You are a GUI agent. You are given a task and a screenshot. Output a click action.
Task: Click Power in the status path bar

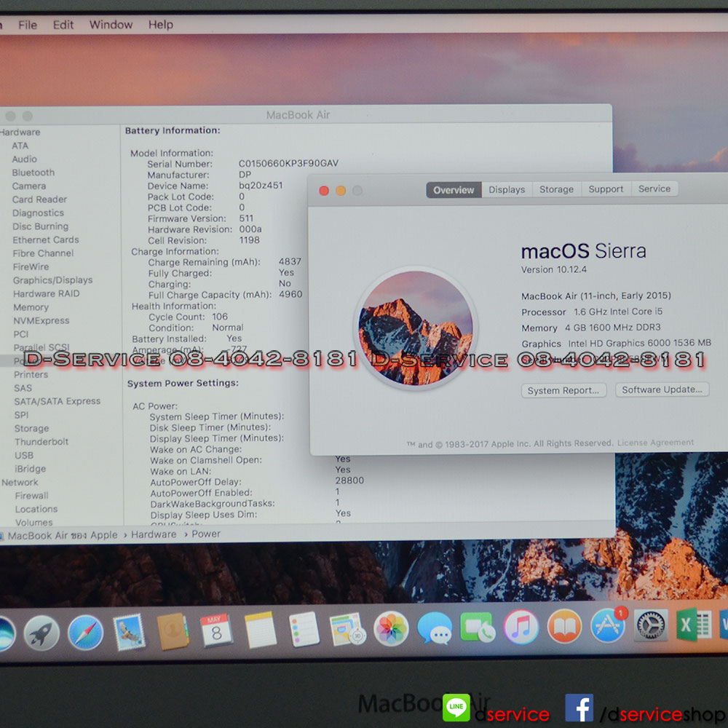(206, 534)
